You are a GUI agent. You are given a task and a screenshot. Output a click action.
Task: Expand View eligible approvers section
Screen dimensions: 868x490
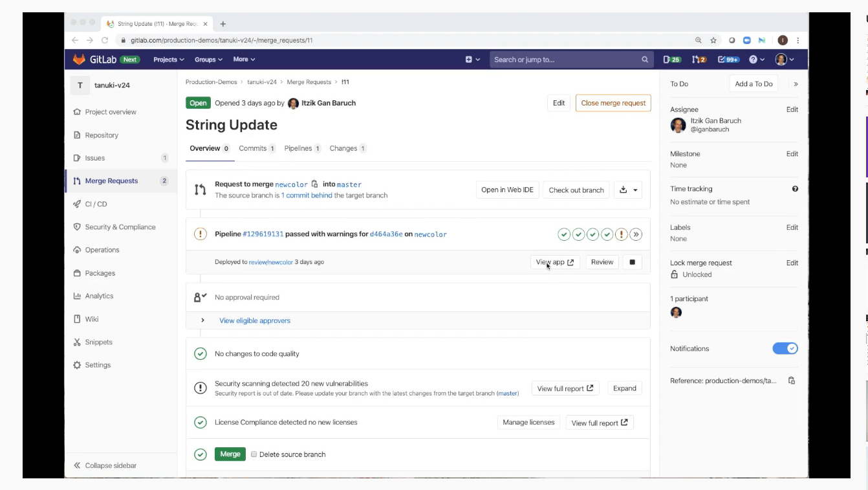pyautogui.click(x=202, y=320)
